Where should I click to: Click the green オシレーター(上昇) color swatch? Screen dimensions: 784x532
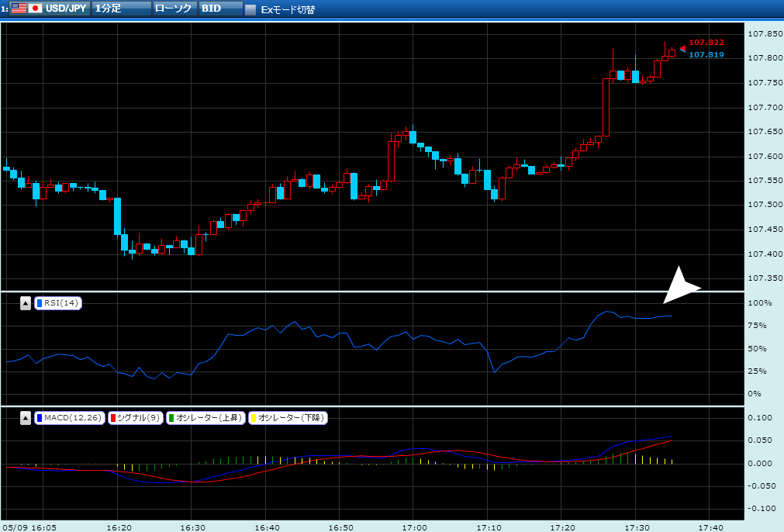point(171,418)
